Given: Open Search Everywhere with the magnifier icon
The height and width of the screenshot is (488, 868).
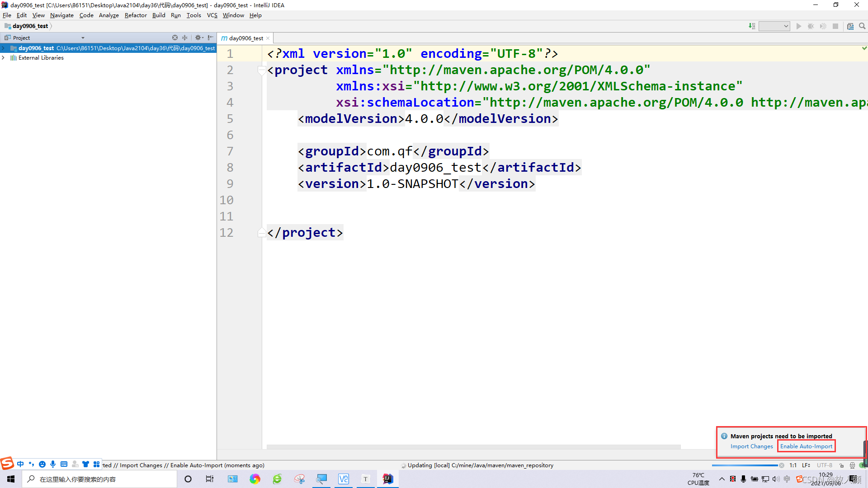Looking at the screenshot, I should pyautogui.click(x=862, y=26).
